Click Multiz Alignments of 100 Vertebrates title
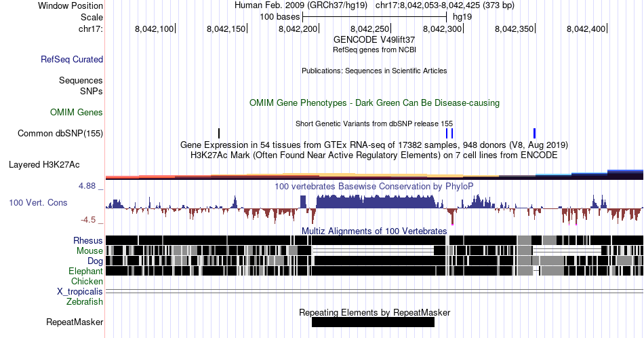 [374, 231]
